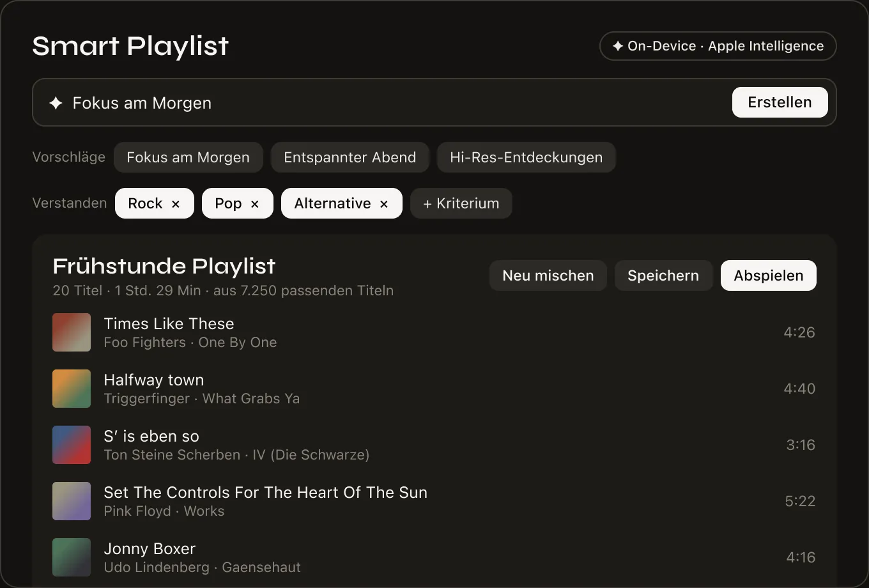This screenshot has height=588, width=869.
Task: Click the 5:22 track duration
Action: tap(800, 501)
